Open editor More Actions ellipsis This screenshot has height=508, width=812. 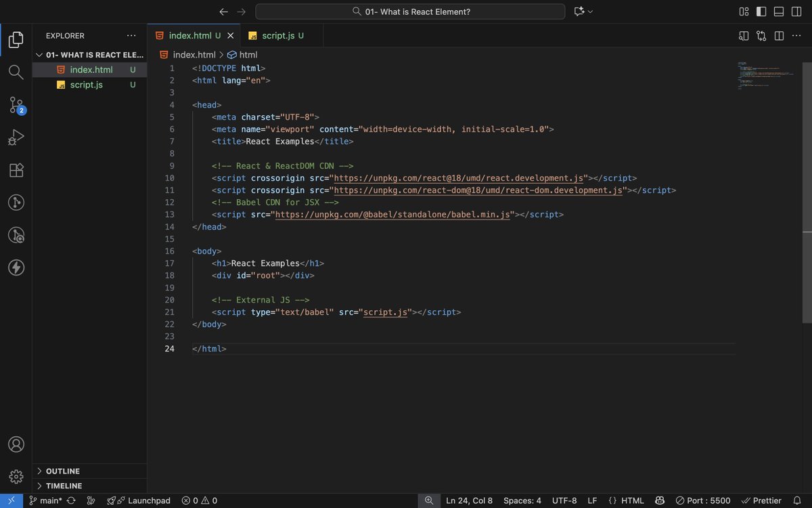coord(796,36)
